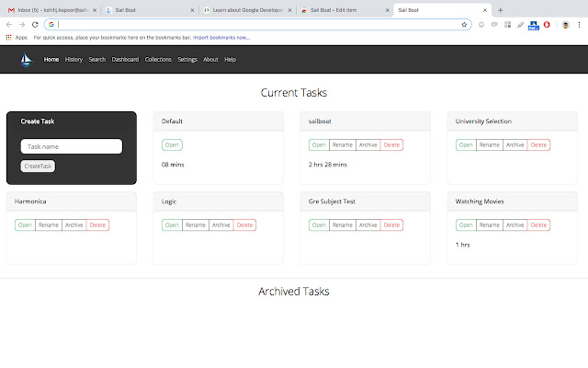
Task: Open the Logic task
Action: click(x=172, y=224)
